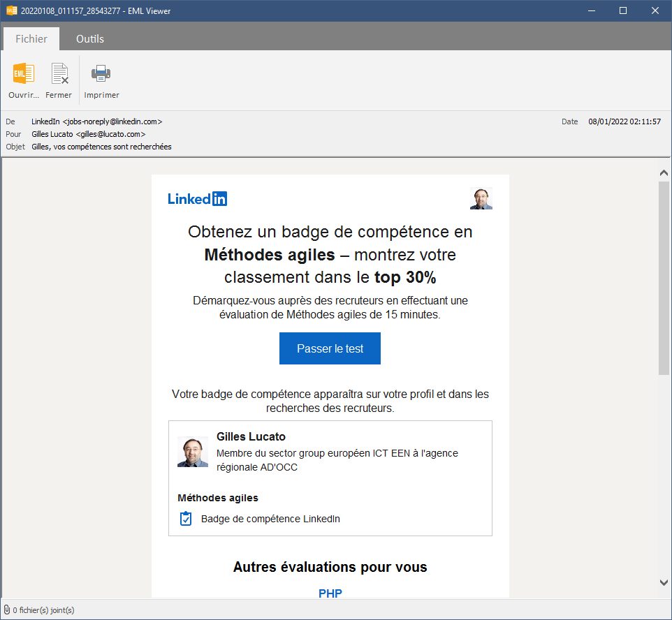Screen dimensions: 672x620
Task: Click the sender address jobs-noreply@linkedin.com
Action: point(112,121)
